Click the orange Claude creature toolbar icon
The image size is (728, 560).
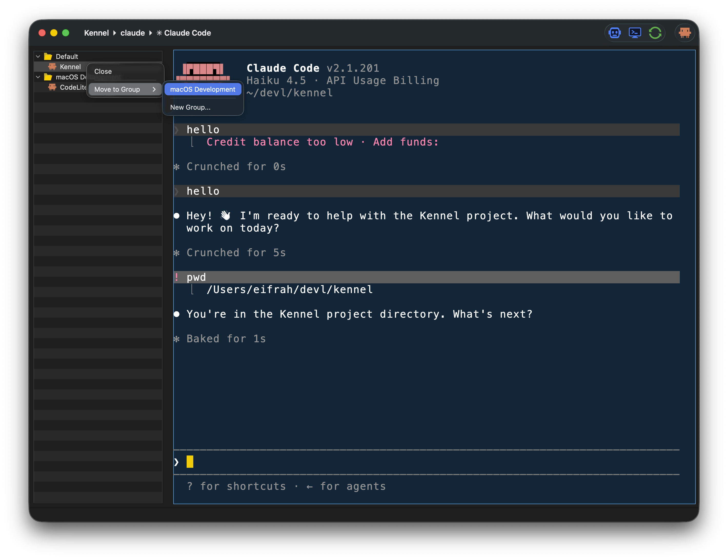coord(685,33)
